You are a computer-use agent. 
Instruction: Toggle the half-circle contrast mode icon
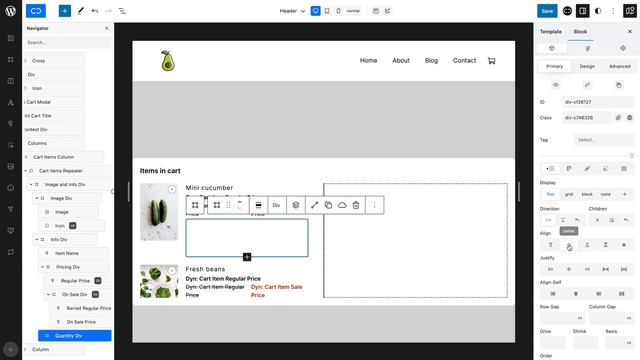click(598, 11)
